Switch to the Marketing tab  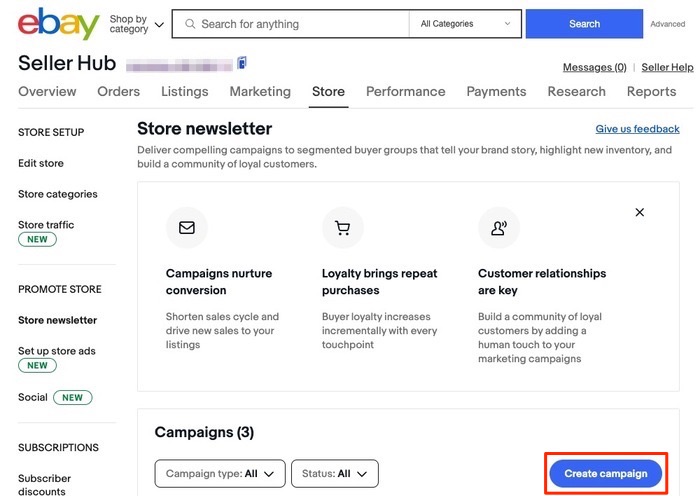pyautogui.click(x=260, y=91)
